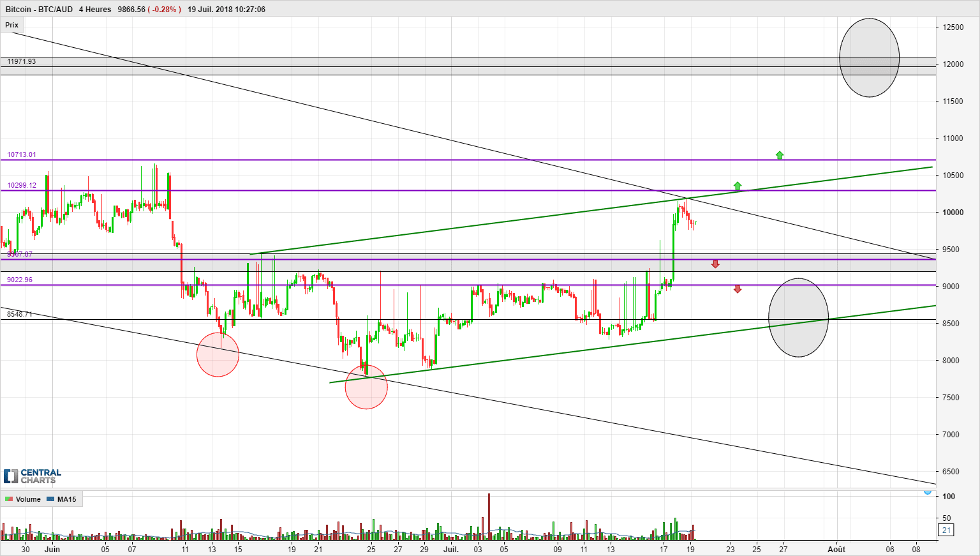Click the Volume legend green swatch
Image resolution: width=980 pixels, height=556 pixels.
tap(9, 499)
